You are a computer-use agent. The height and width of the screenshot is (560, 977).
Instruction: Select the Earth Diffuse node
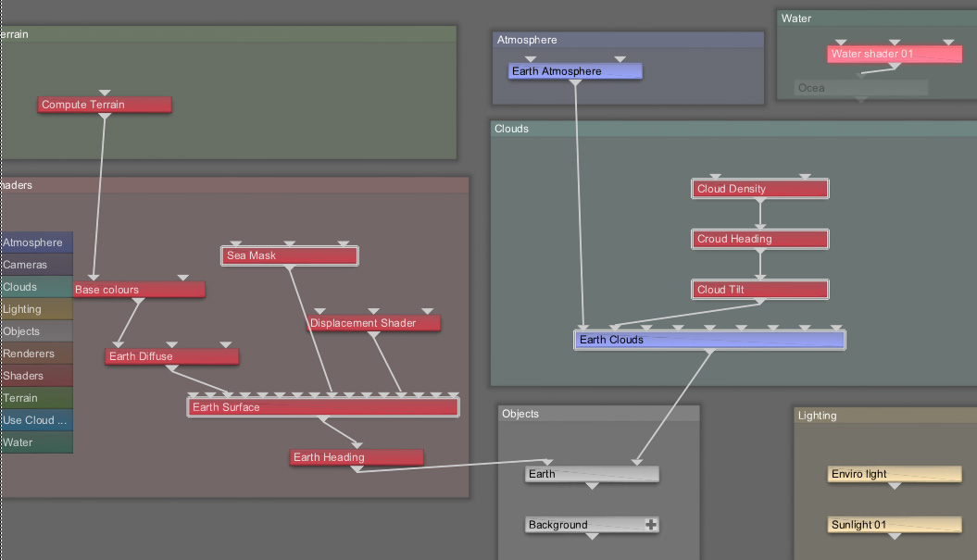coord(171,356)
